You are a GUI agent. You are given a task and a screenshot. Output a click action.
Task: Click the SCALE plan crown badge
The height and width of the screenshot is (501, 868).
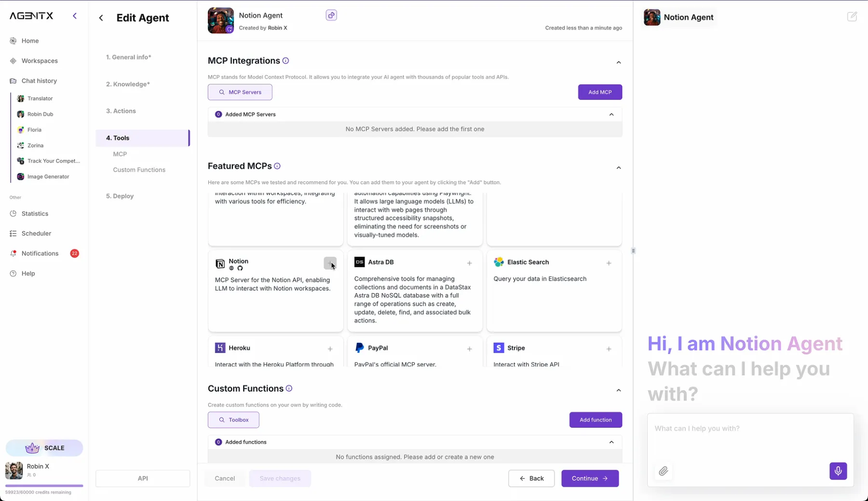pyautogui.click(x=44, y=448)
